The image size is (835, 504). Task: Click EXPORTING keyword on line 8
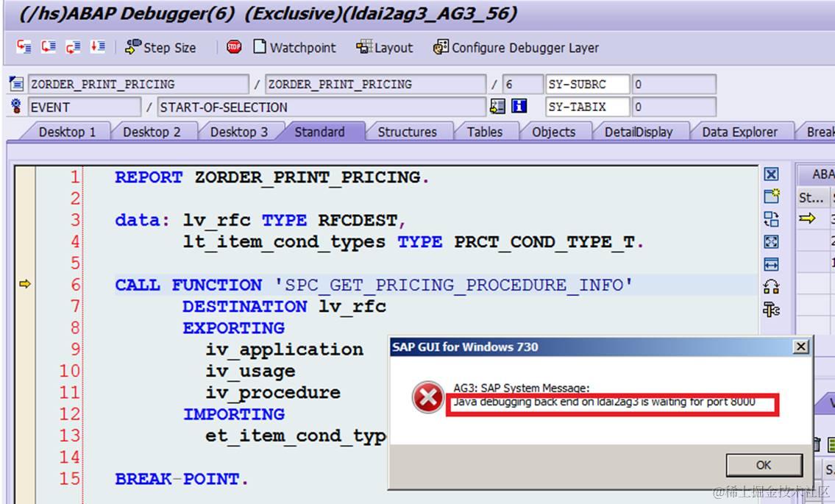pos(233,327)
